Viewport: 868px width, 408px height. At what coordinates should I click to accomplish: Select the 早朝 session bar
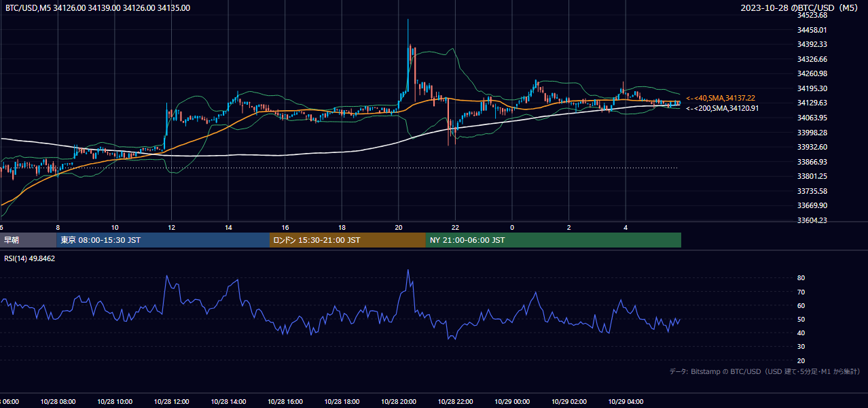coord(29,240)
